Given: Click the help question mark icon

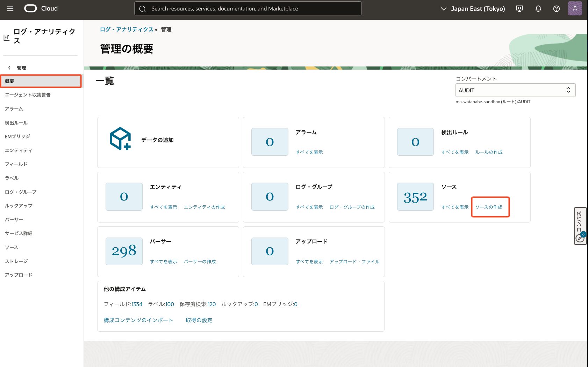Looking at the screenshot, I should point(556,9).
